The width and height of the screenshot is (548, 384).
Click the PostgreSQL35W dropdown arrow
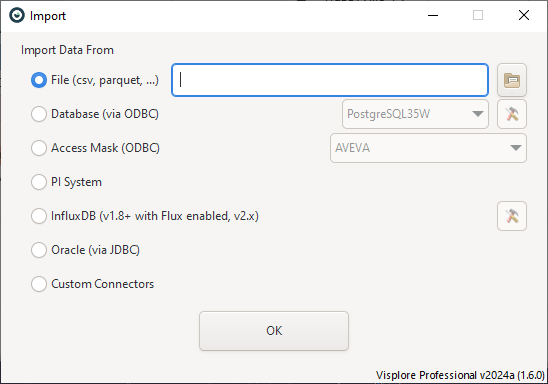(x=477, y=114)
